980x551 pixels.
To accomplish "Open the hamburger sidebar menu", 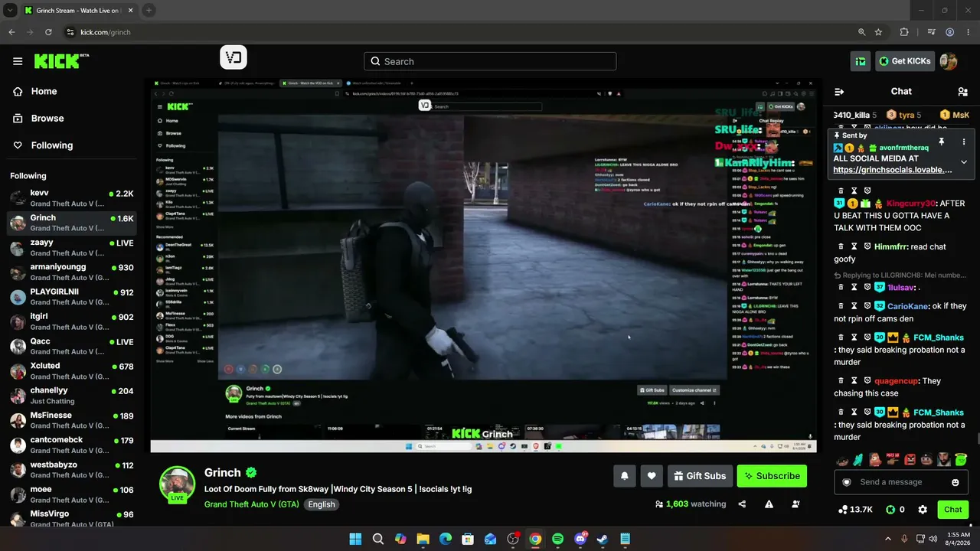I will pyautogui.click(x=18, y=61).
